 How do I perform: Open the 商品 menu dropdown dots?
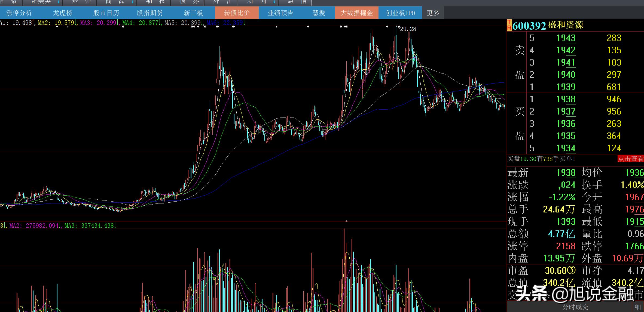[x=132, y=2]
